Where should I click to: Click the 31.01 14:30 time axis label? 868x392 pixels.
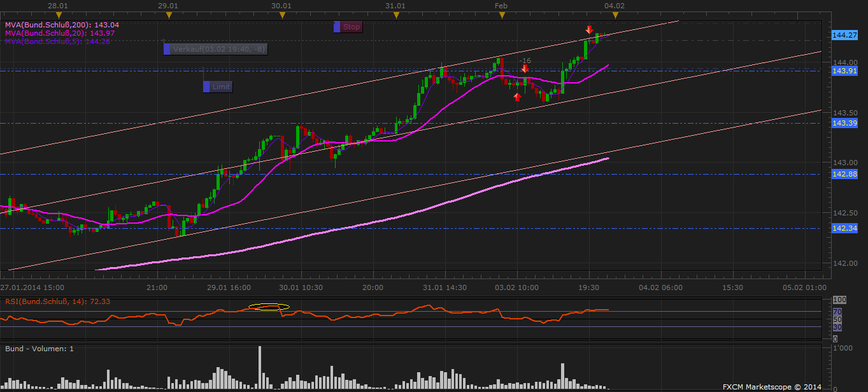click(x=444, y=287)
